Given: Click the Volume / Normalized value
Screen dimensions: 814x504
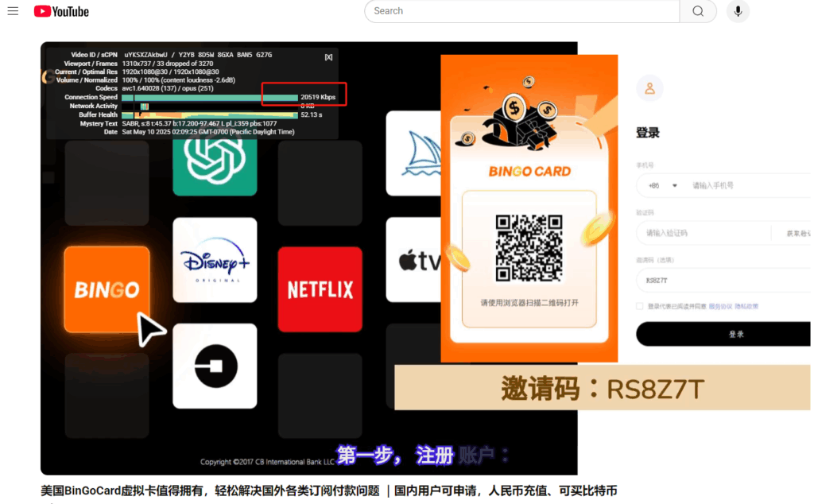Looking at the screenshot, I should click(x=179, y=80).
